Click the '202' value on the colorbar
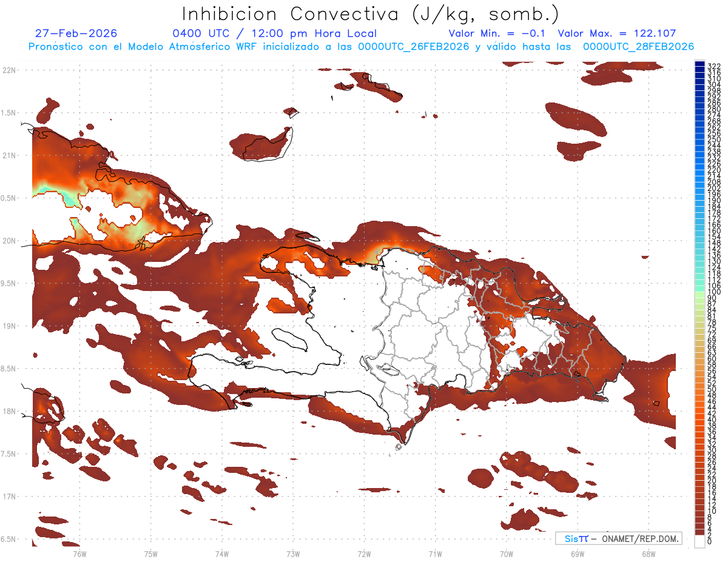Image resolution: width=728 pixels, height=562 pixels. pos(714,188)
